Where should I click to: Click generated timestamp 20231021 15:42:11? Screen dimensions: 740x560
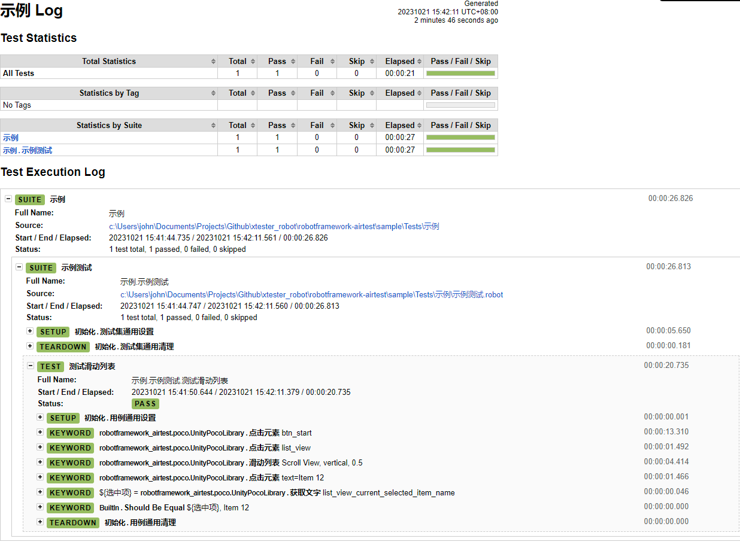pyautogui.click(x=448, y=12)
